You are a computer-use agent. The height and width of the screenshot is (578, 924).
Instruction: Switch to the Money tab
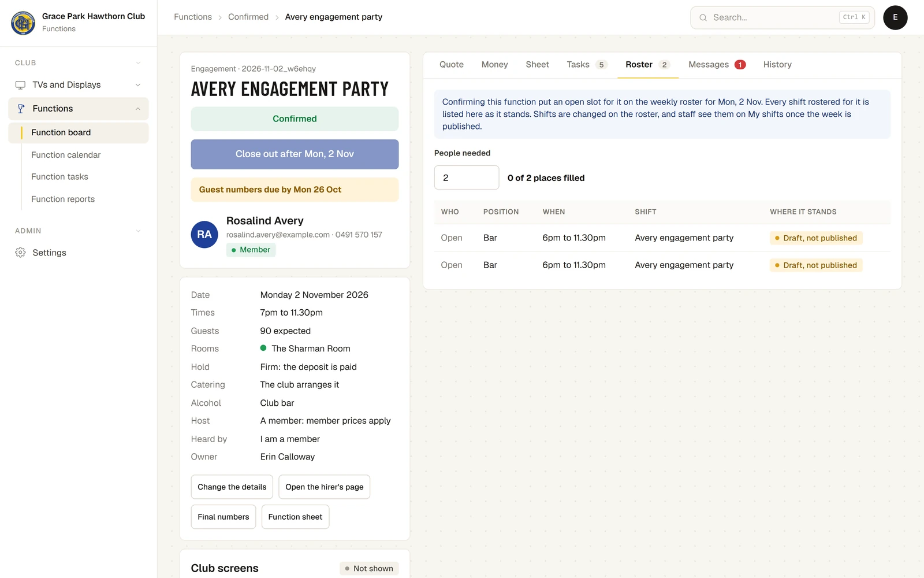point(495,65)
